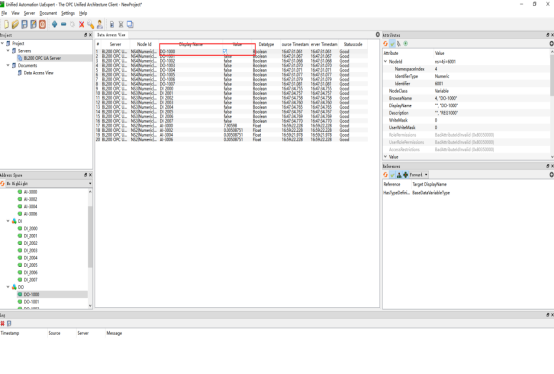Screen dimensions: 554x374
Task: Select the Data Access View tab
Action: [111, 35]
